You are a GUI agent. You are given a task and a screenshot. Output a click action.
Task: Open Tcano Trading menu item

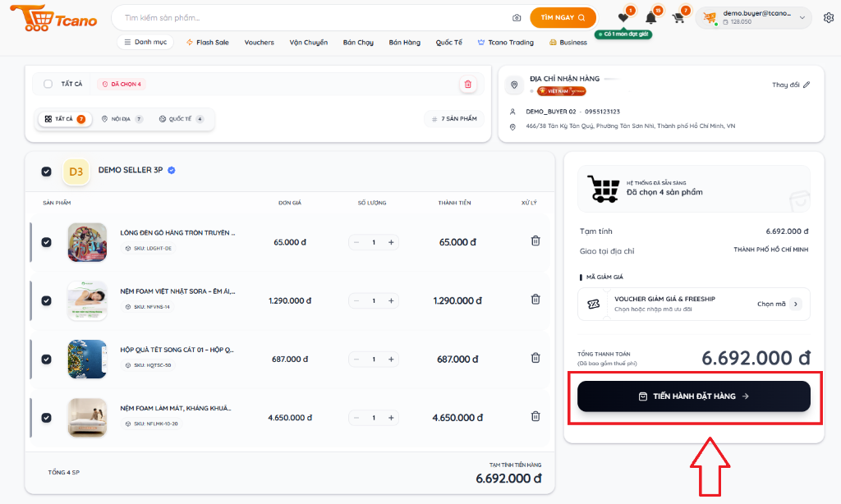(x=506, y=43)
